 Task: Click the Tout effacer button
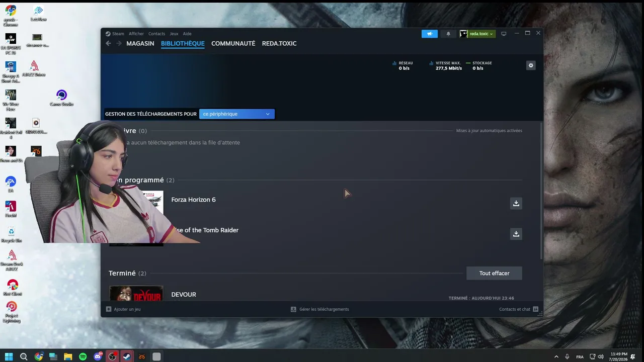click(x=494, y=273)
